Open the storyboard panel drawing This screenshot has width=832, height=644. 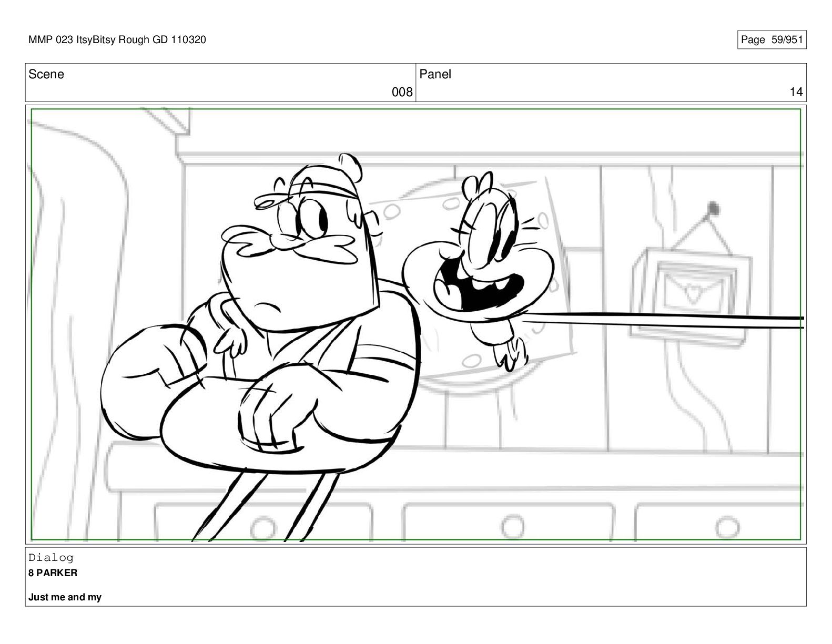[x=416, y=324]
